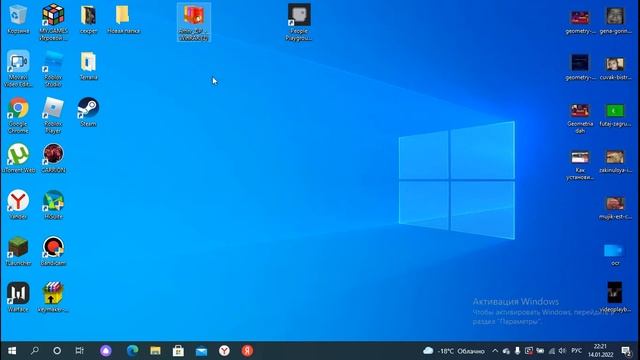Open Roblox Player desktop shortcut
Screen dimensions: 640x360
click(x=53, y=115)
